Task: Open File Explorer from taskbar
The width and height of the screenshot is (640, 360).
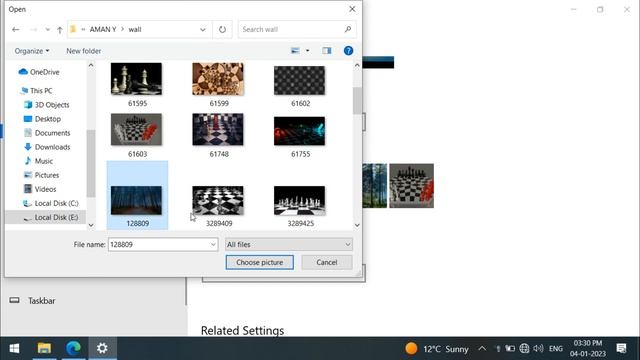Action: 44,348
